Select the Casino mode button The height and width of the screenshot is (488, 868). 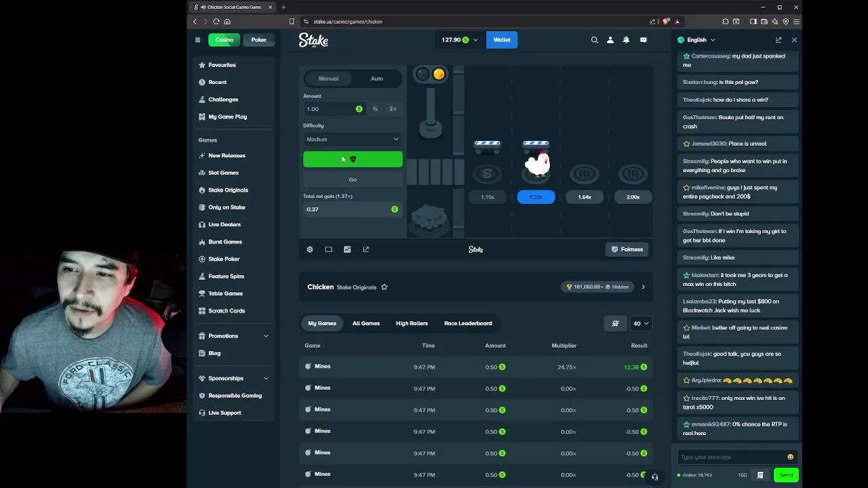pyautogui.click(x=224, y=40)
